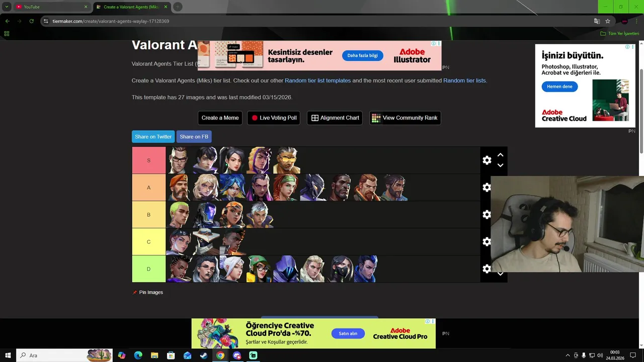View Community Rank

coord(405,118)
